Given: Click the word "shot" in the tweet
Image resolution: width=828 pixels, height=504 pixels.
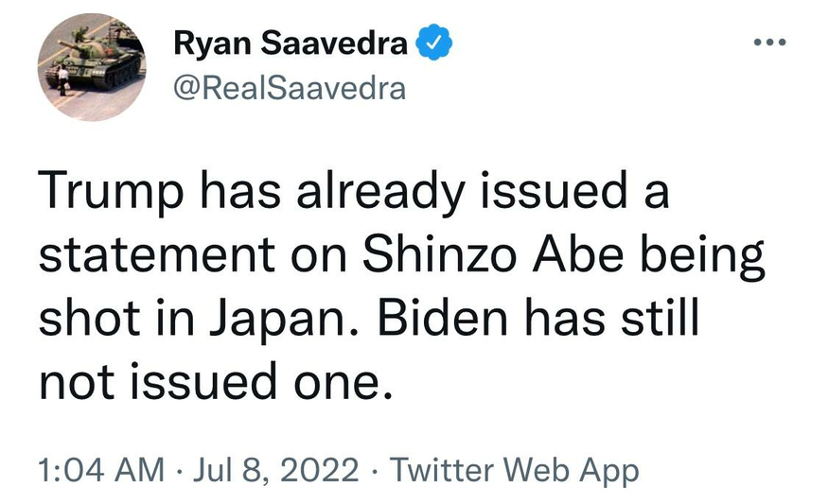Looking at the screenshot, I should (x=78, y=319).
